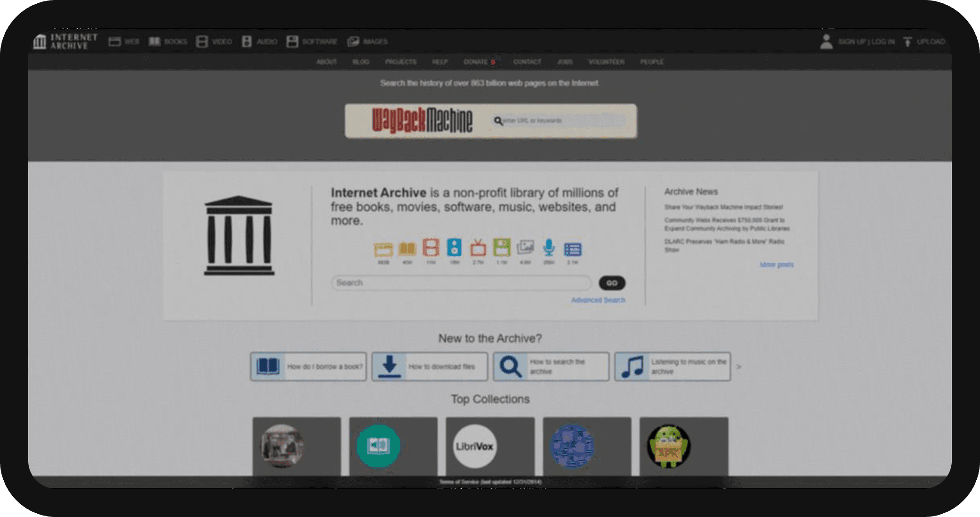Screen dimensions: 980x517
Task: Select the orange open-book texts icon
Action: click(x=407, y=249)
